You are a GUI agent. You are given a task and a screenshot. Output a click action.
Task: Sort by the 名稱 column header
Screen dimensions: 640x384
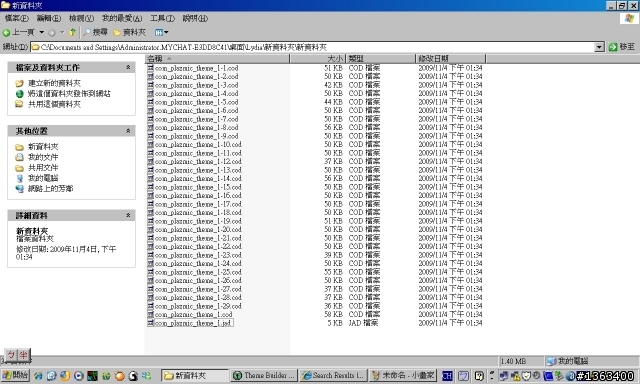[217, 59]
